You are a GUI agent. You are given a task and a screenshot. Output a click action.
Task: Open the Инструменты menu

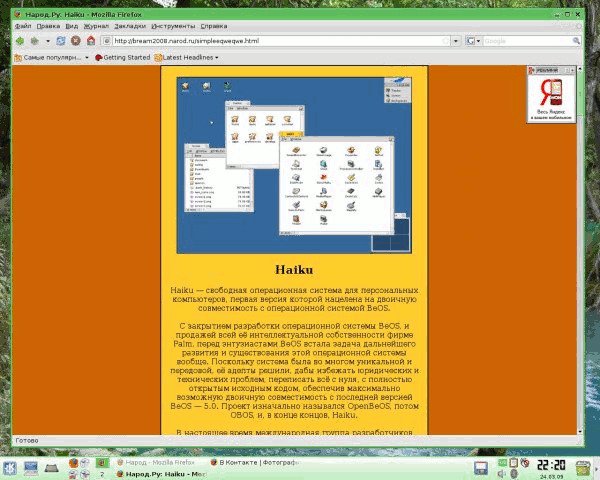pyautogui.click(x=173, y=26)
